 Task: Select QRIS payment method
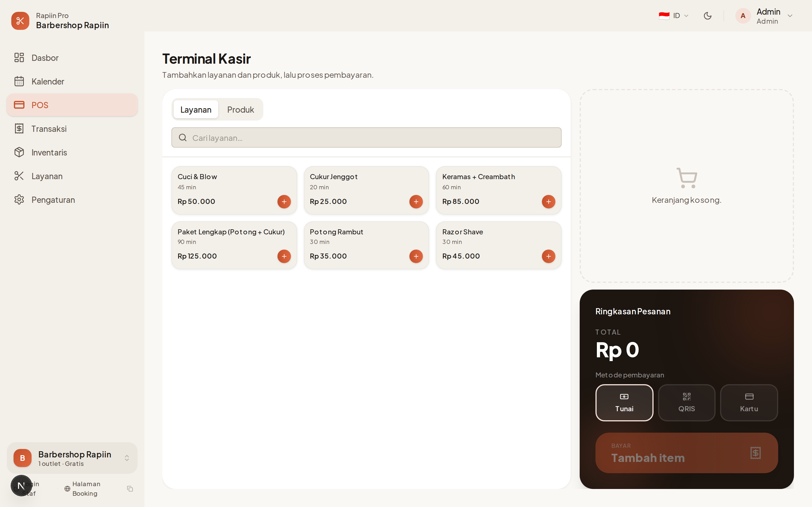coord(687,403)
